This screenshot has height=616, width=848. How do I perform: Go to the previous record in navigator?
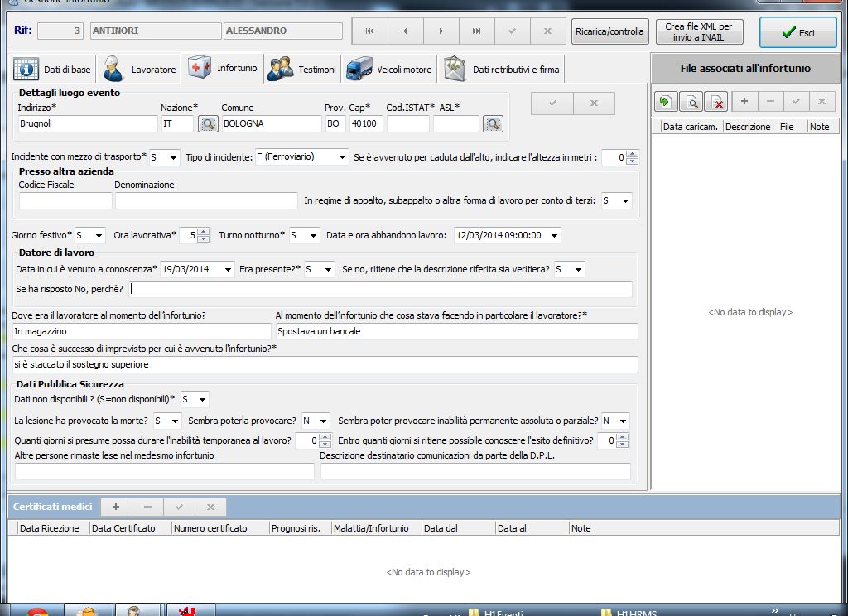(x=406, y=31)
